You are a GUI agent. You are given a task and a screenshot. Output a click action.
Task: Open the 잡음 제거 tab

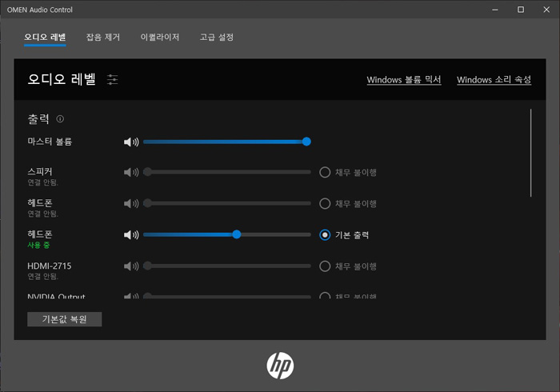point(103,37)
